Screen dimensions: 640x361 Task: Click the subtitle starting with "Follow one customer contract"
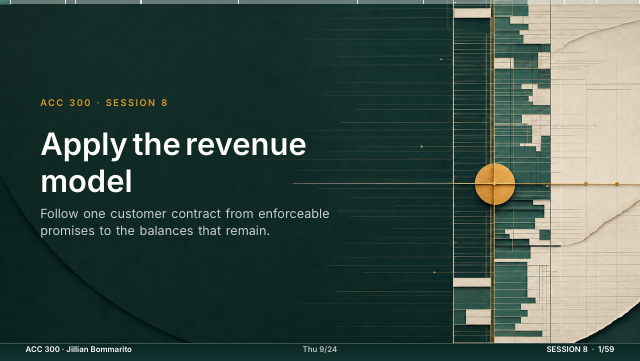[184, 222]
